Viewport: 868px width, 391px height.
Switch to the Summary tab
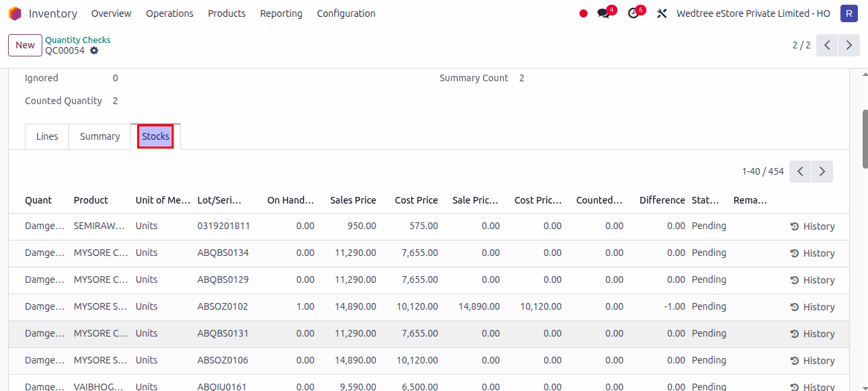[99, 136]
